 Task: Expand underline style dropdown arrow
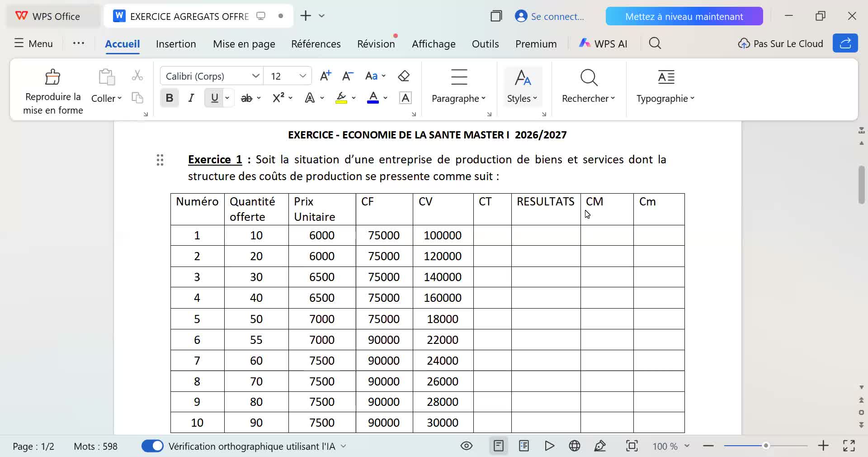pos(227,98)
